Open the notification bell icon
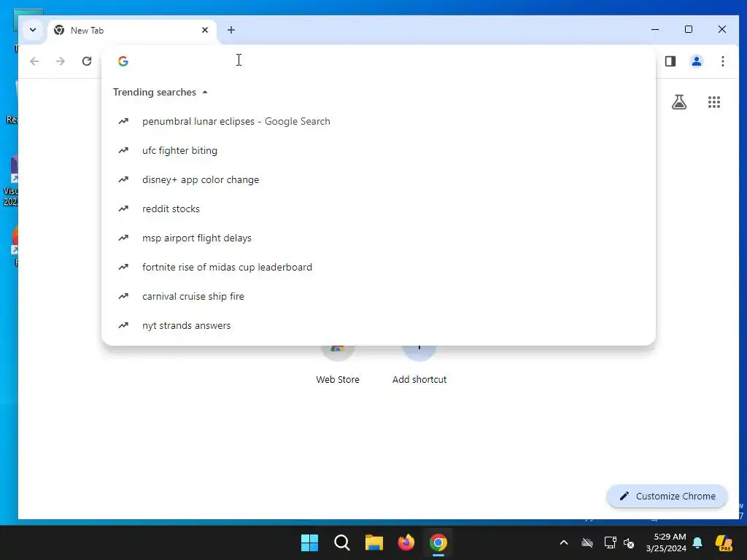 (x=697, y=542)
